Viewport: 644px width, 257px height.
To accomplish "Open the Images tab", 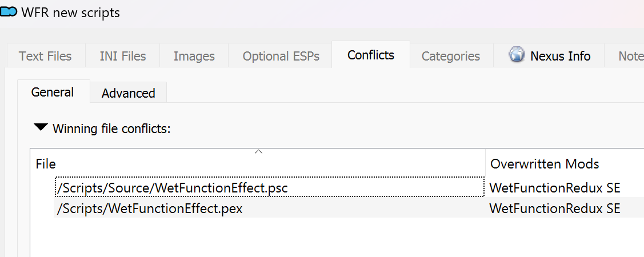I will (x=194, y=55).
